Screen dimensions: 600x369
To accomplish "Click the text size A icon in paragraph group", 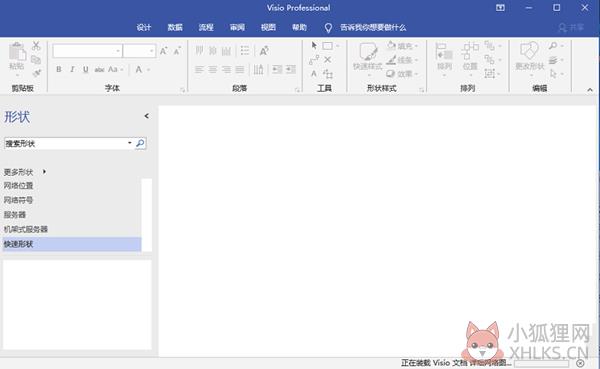I will pos(264,51).
